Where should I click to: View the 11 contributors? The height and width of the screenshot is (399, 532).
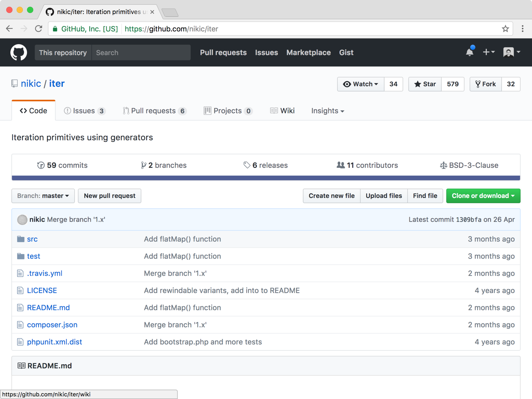[x=367, y=165]
